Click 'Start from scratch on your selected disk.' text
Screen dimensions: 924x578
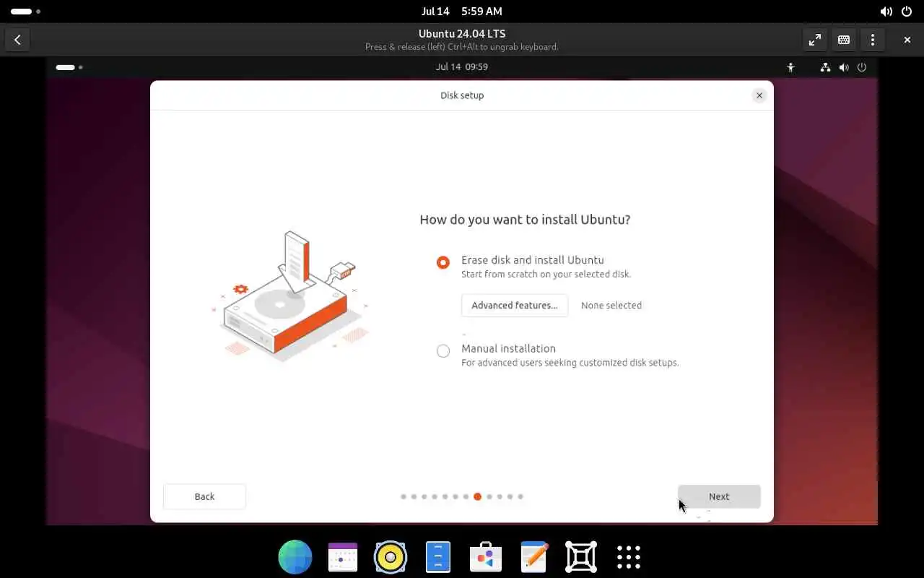pos(546,275)
